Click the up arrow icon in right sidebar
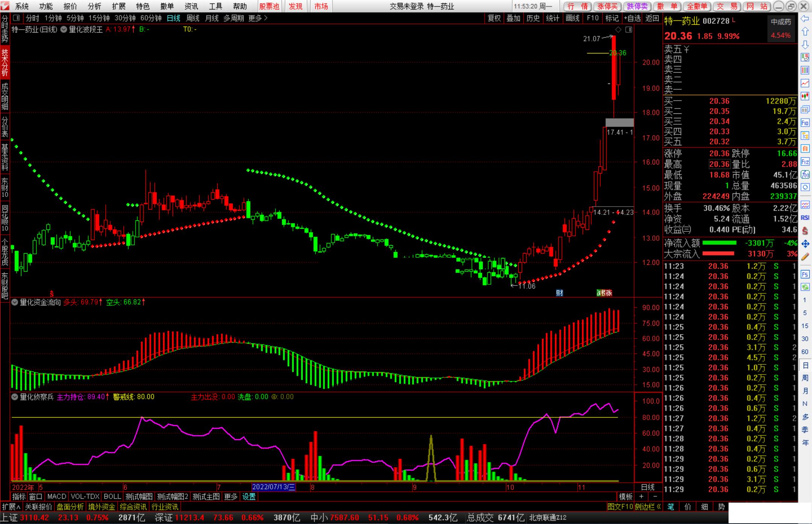812x524 pixels. (805, 32)
